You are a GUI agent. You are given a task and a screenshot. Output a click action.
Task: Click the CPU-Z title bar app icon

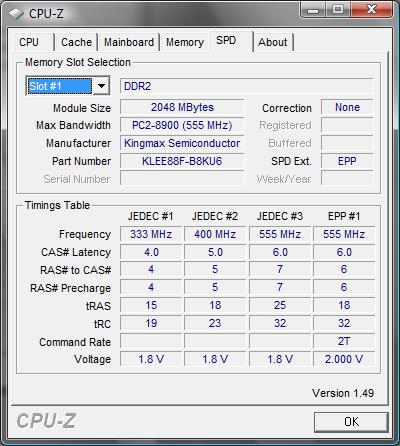(16, 14)
